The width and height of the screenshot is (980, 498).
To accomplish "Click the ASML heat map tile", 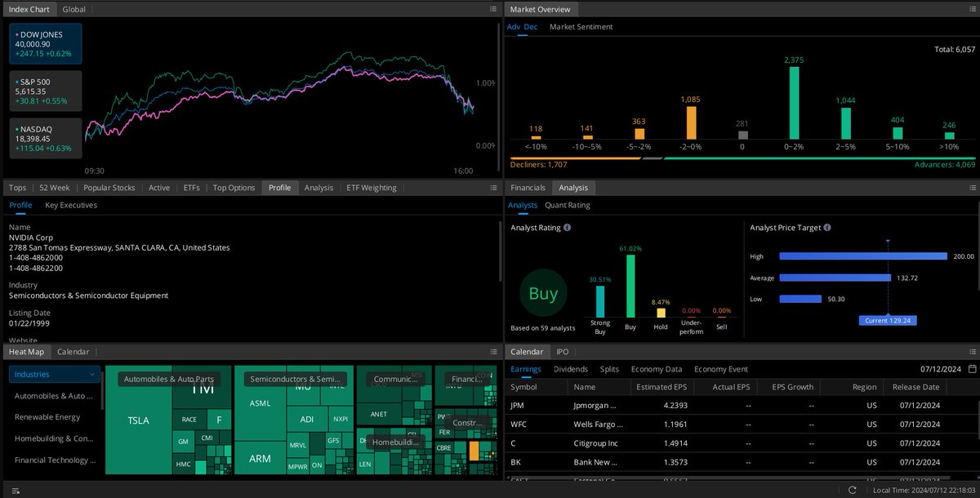I will pyautogui.click(x=260, y=403).
